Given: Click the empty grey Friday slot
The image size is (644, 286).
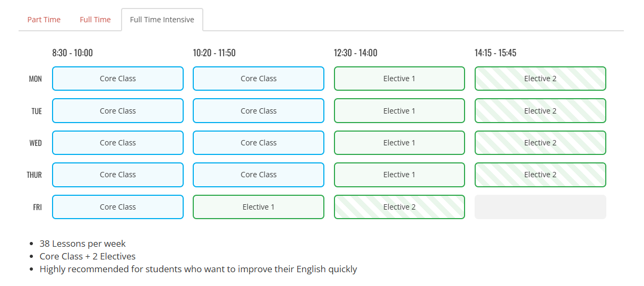Looking at the screenshot, I should coord(540,207).
